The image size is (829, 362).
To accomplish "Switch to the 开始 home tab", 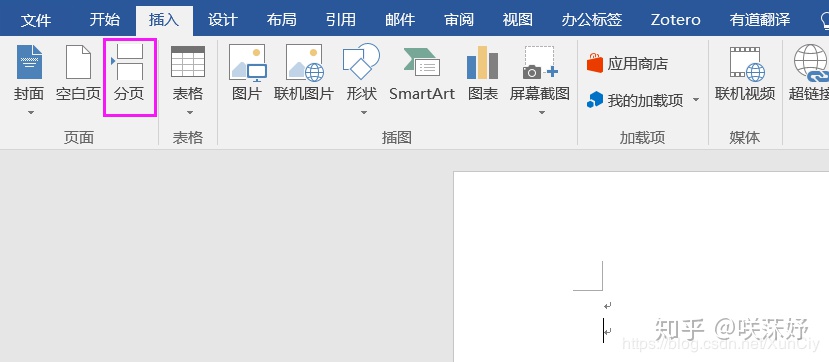I will (105, 20).
